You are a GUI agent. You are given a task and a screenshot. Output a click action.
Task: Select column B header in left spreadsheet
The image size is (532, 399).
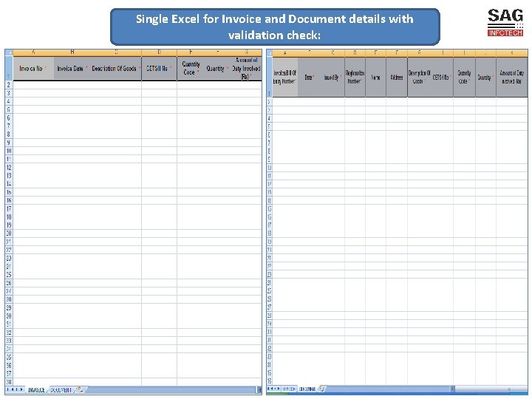click(x=72, y=52)
